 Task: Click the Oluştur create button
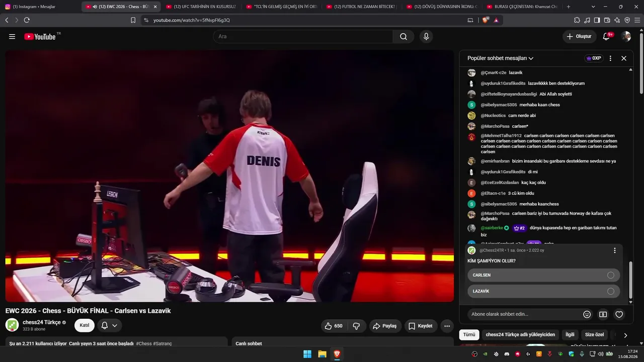pyautogui.click(x=579, y=37)
